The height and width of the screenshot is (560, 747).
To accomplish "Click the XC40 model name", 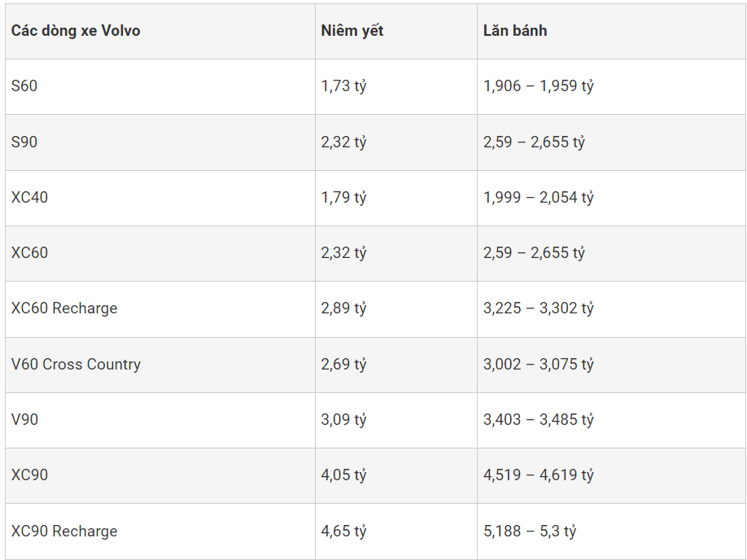I will coord(29,198).
